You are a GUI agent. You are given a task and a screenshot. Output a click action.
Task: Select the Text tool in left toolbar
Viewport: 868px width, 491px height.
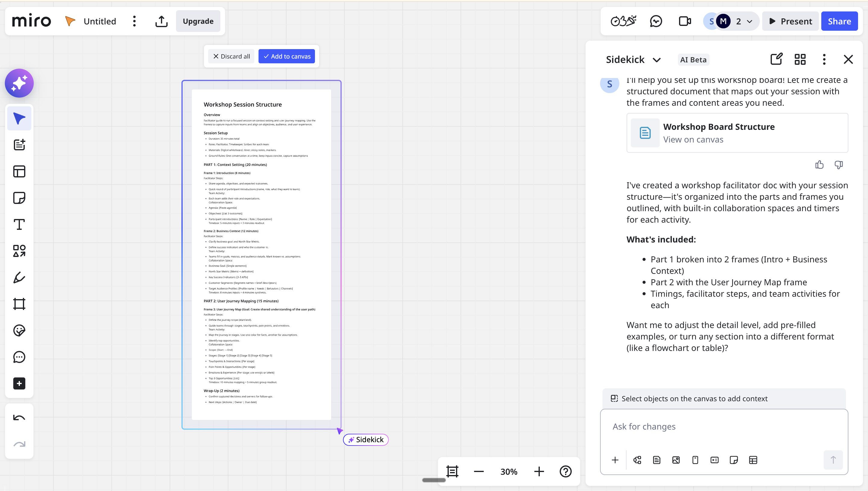coord(19,225)
